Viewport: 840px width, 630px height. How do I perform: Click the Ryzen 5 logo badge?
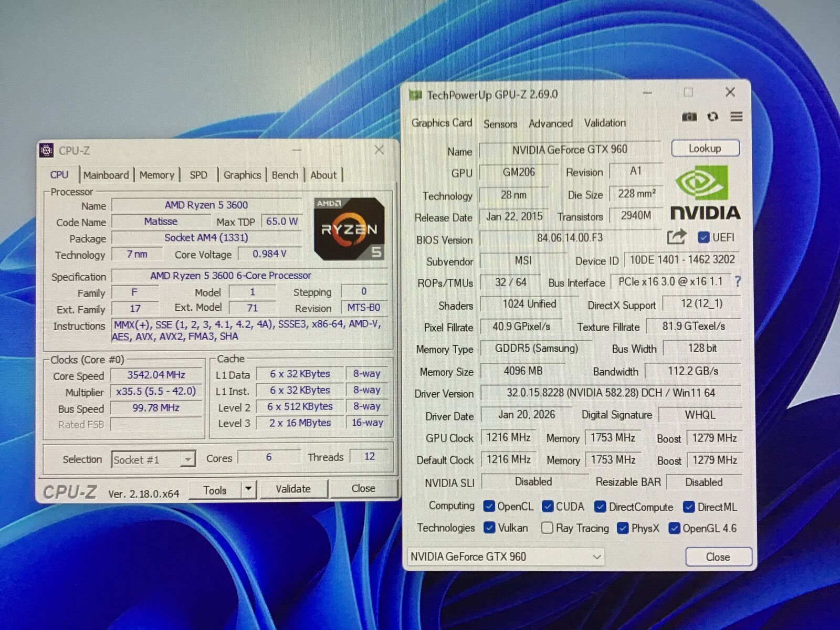[349, 229]
